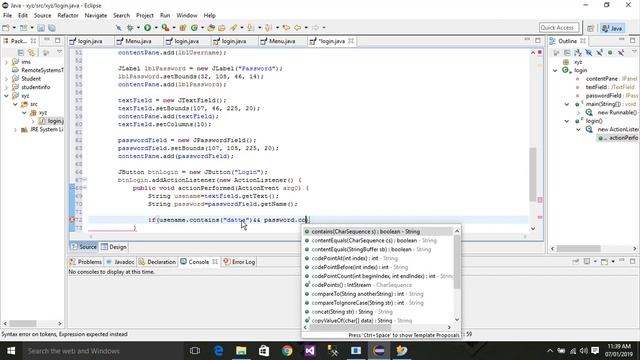Click the Open Perspective icon
The image size is (640, 360).
(x=590, y=28)
